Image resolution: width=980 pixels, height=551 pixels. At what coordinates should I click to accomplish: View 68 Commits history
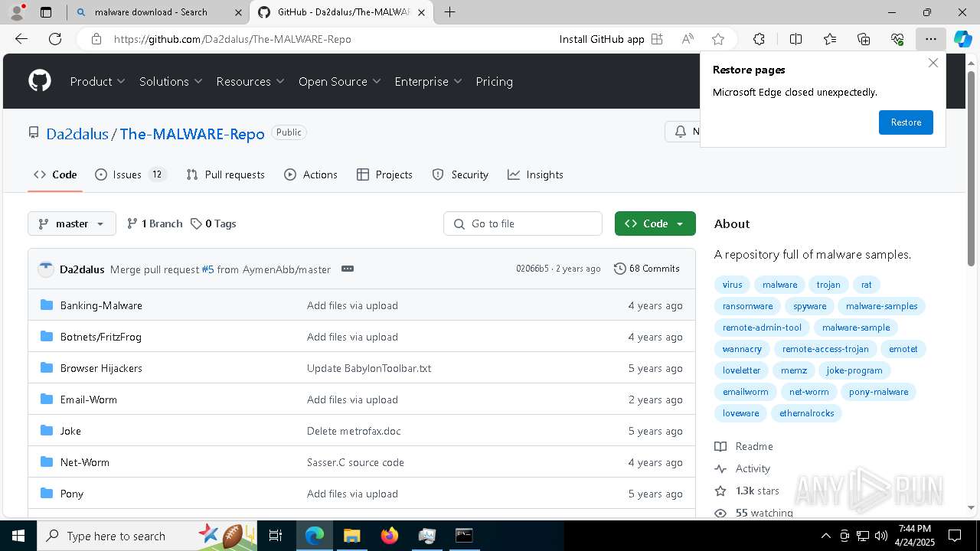(646, 269)
